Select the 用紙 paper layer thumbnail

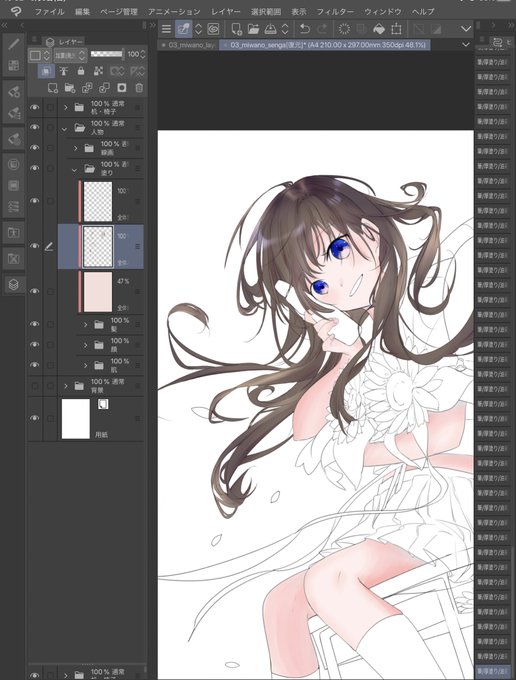click(x=76, y=419)
